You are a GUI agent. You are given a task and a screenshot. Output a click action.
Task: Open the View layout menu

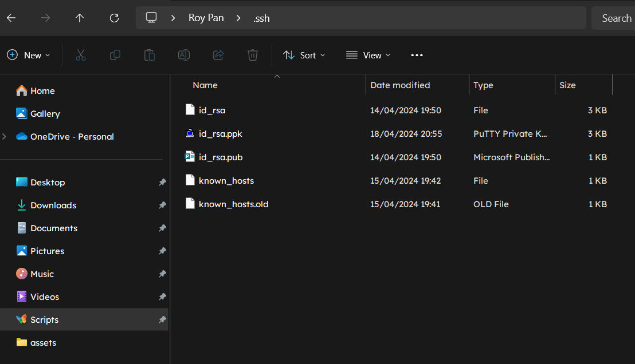(x=369, y=55)
